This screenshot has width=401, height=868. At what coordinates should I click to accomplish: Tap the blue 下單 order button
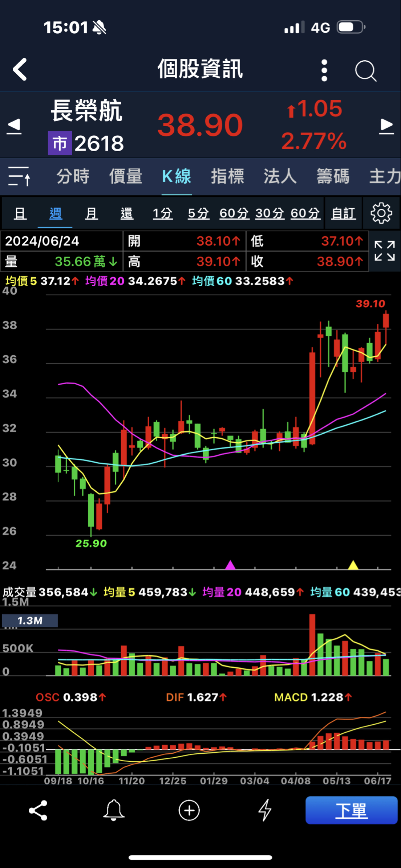point(351,810)
